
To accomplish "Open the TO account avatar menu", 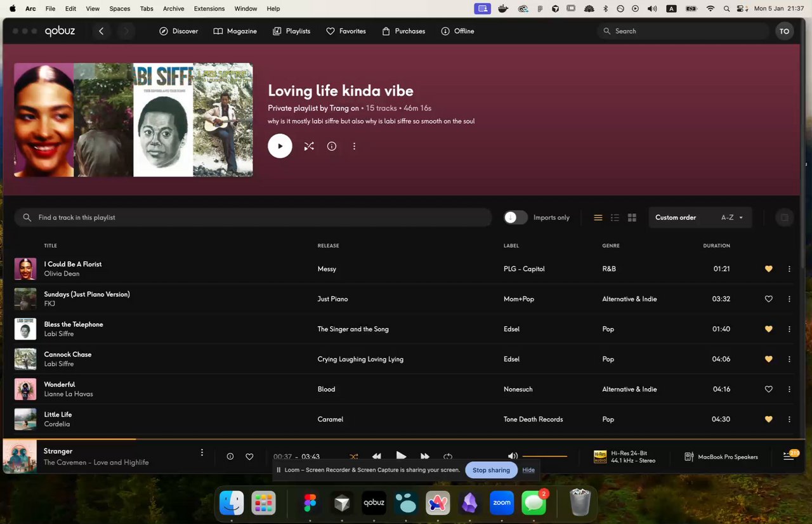I will coord(785,31).
